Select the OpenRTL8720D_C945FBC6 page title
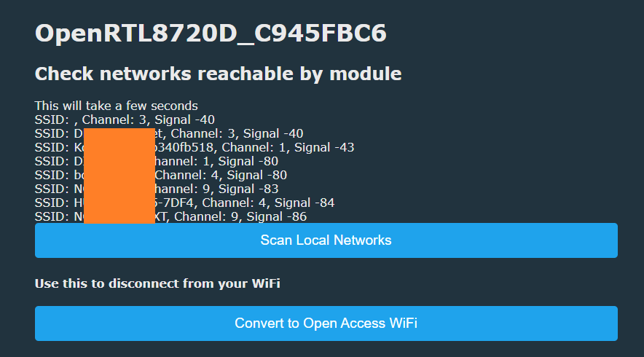This screenshot has width=644, height=357. [x=211, y=34]
